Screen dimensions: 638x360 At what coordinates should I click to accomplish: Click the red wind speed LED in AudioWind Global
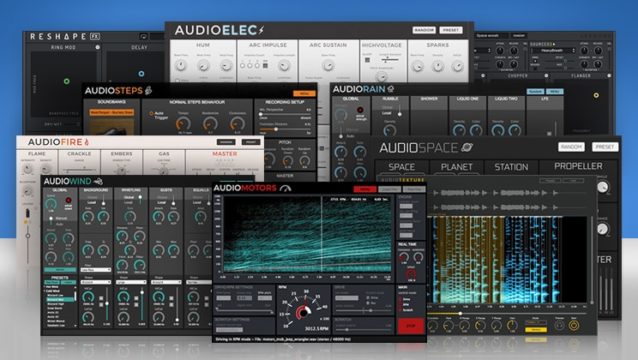pos(68,200)
